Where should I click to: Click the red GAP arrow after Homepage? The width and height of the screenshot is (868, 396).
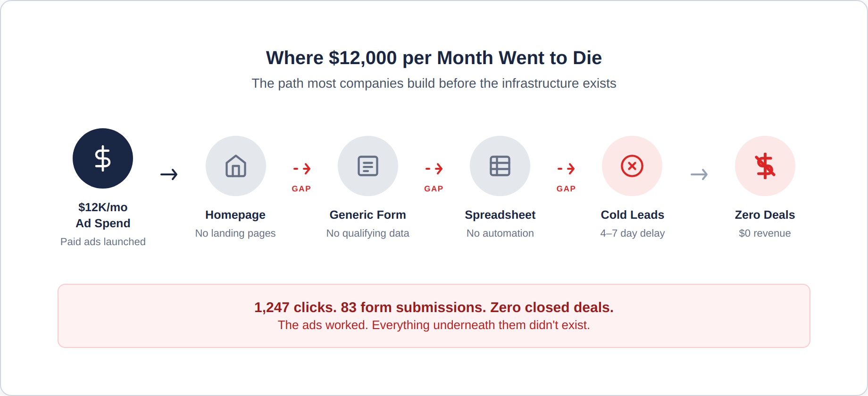pos(302,169)
